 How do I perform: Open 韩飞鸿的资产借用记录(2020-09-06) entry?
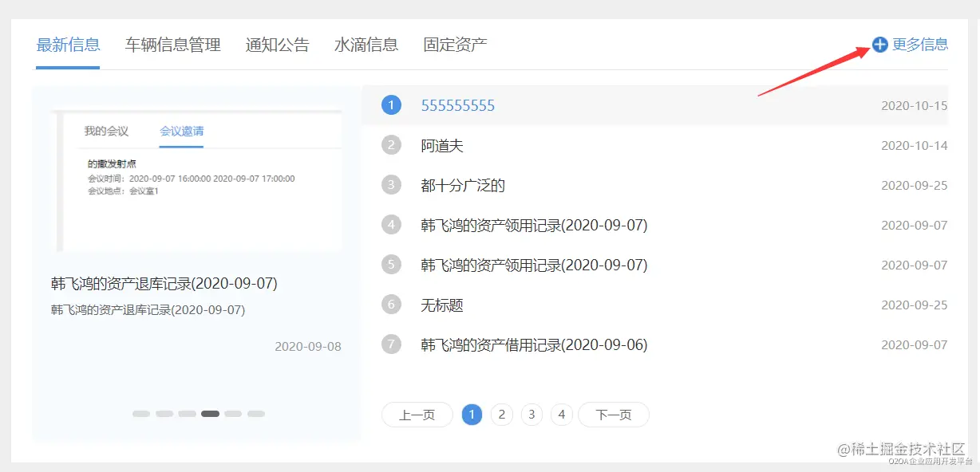click(534, 345)
